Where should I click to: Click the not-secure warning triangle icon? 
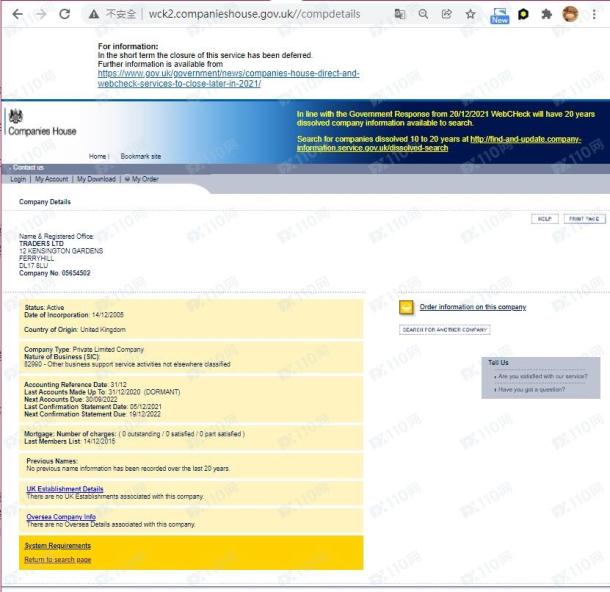[x=94, y=14]
